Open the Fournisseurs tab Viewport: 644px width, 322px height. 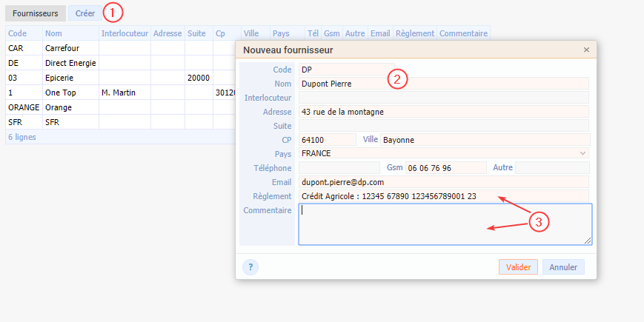click(35, 13)
